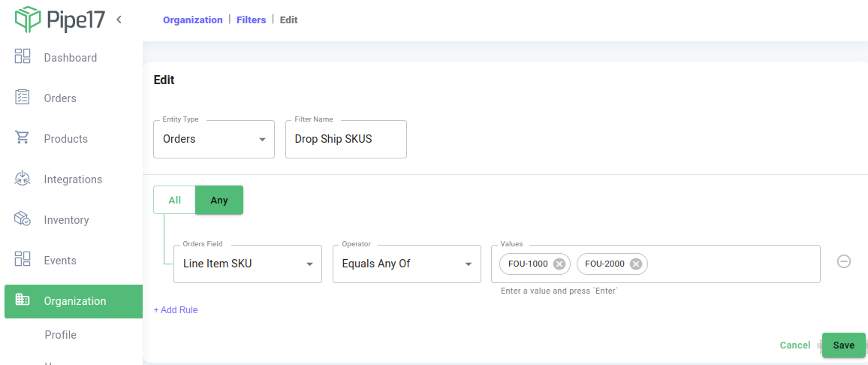This screenshot has height=365, width=868.
Task: Go to Filters breadcrumb link
Action: pos(251,20)
